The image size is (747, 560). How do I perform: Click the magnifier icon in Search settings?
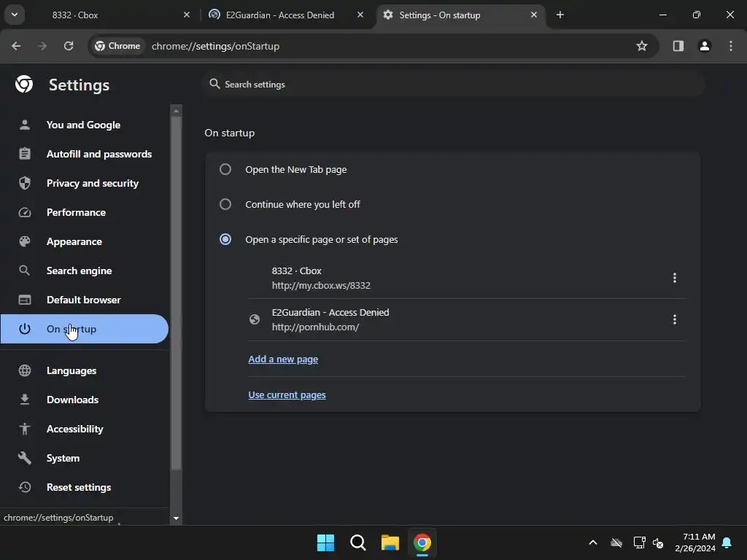pos(215,84)
